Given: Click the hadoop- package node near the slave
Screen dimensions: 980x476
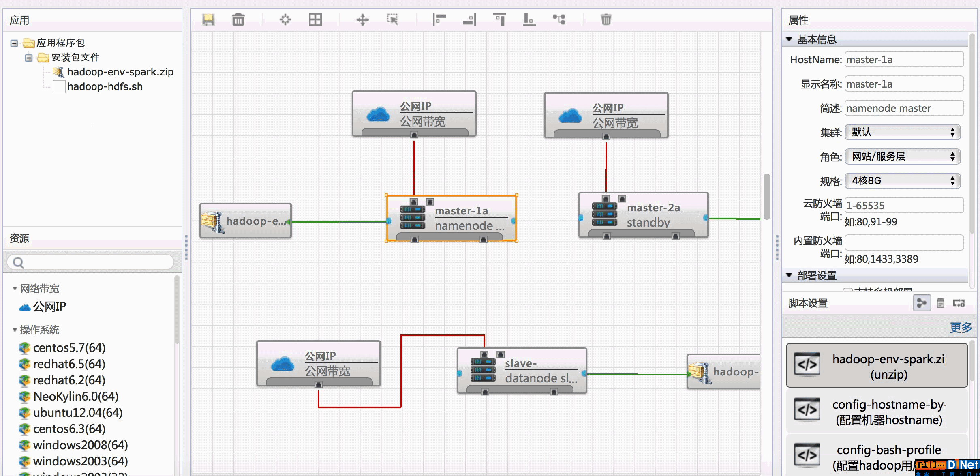Looking at the screenshot, I should [x=724, y=371].
